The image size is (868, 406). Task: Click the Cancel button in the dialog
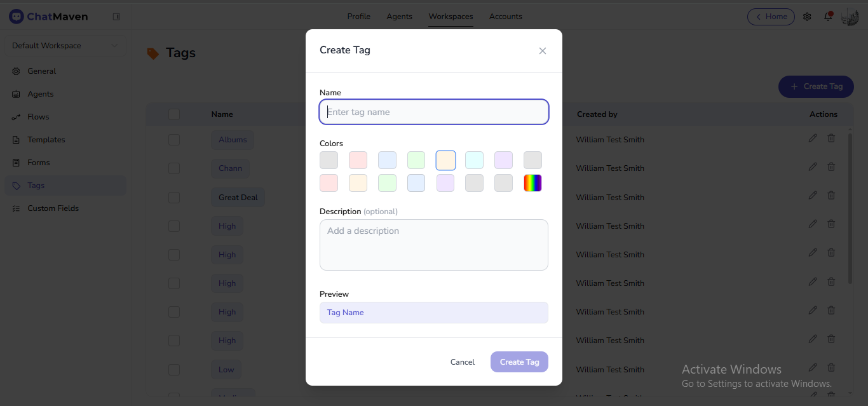point(462,362)
